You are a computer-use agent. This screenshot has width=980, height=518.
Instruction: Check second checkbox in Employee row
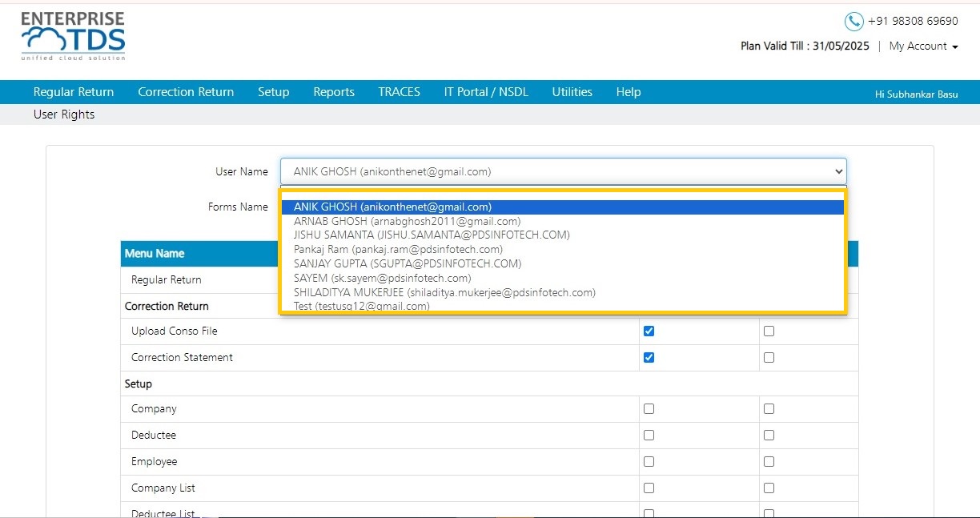pos(769,462)
